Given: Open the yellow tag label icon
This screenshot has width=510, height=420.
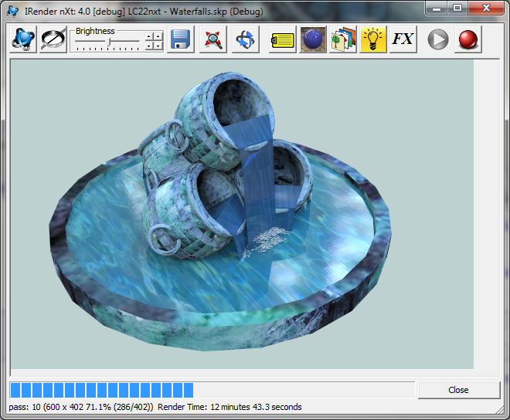Looking at the screenshot, I should tap(284, 39).
